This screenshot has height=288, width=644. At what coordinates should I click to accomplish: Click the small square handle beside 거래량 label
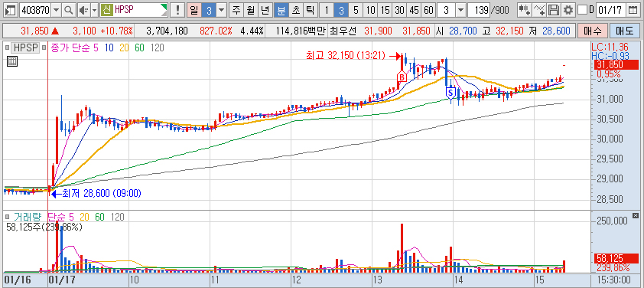(x=7, y=217)
